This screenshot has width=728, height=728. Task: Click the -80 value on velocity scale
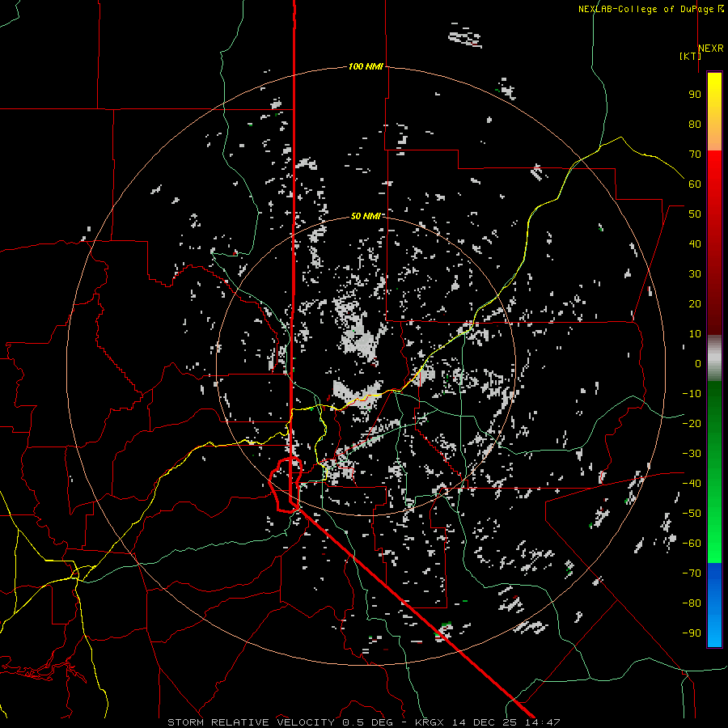pyautogui.click(x=692, y=603)
